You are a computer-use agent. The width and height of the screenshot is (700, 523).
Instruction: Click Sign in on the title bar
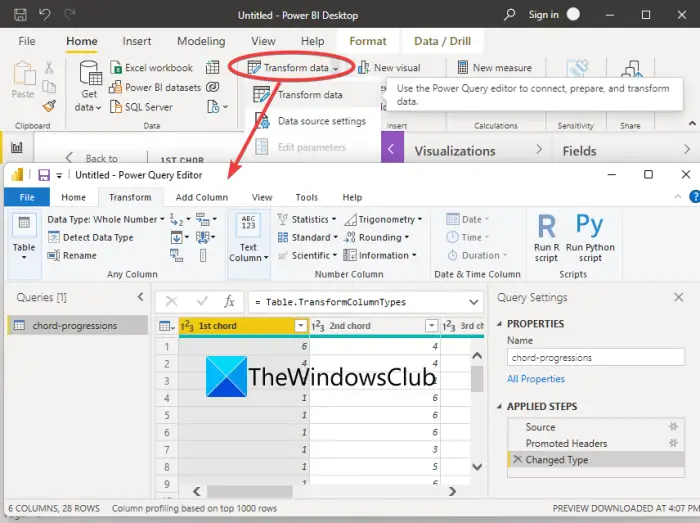pyautogui.click(x=543, y=15)
